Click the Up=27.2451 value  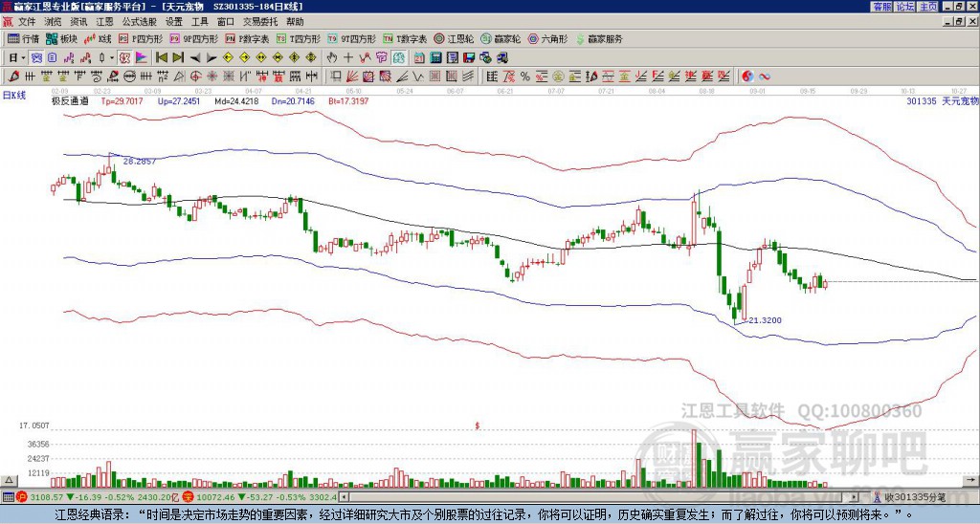179,101
